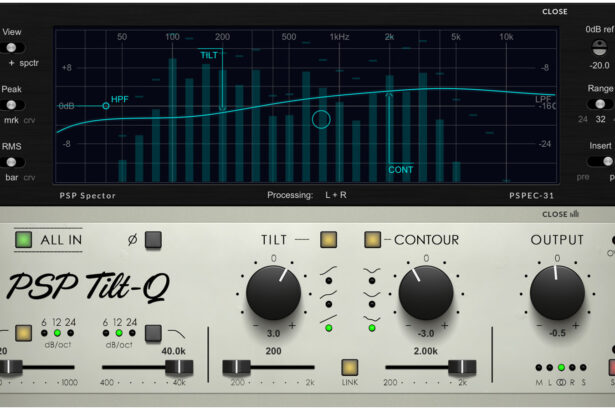Click the low-pass 40k frequency slider handle

coord(179,367)
